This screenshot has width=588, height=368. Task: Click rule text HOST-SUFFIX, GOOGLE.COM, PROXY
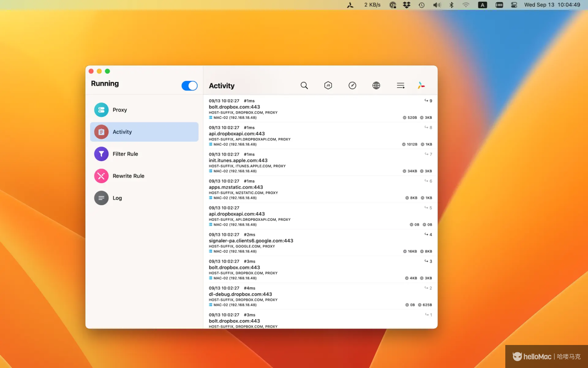tap(242, 247)
